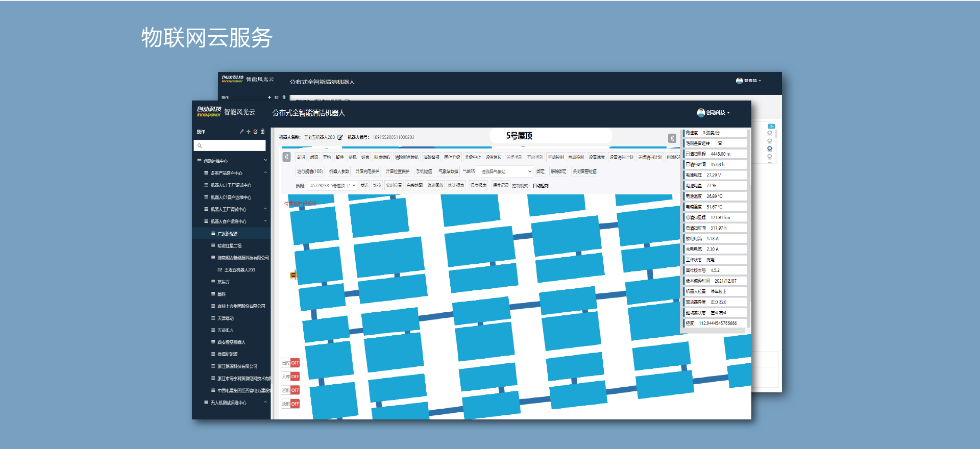The width and height of the screenshot is (980, 449).
Task: Click the user avatar beside 创动科技
Action: tap(701, 113)
